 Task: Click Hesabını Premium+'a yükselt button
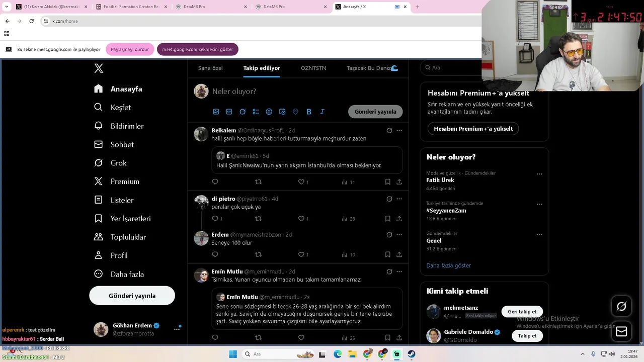(473, 129)
